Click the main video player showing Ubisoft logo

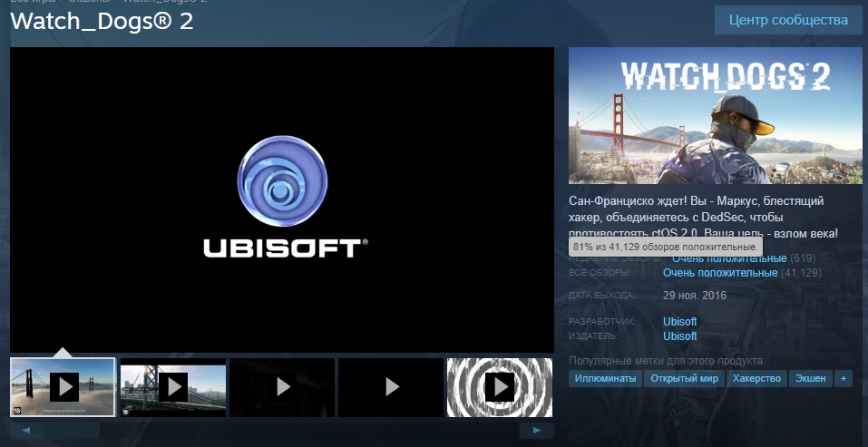282,199
